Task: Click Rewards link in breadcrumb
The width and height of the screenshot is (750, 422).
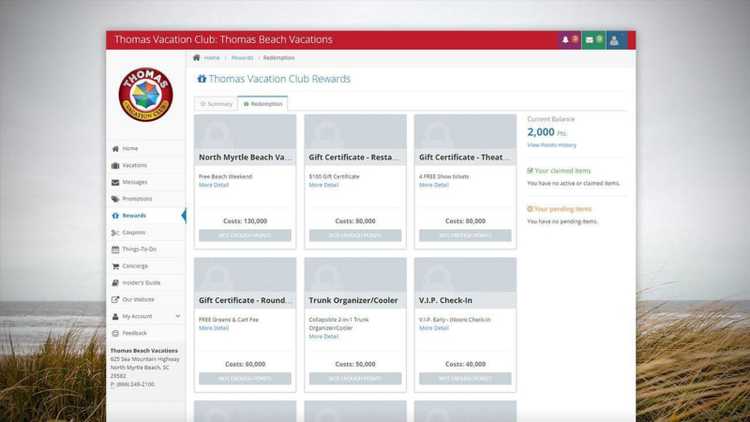Action: coord(242,58)
